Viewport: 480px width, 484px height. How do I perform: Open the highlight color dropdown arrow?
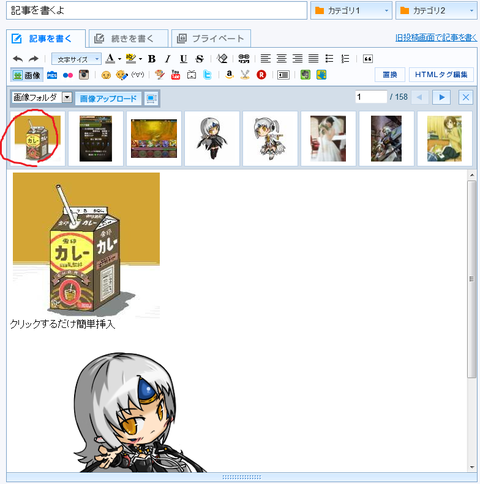coord(140,59)
